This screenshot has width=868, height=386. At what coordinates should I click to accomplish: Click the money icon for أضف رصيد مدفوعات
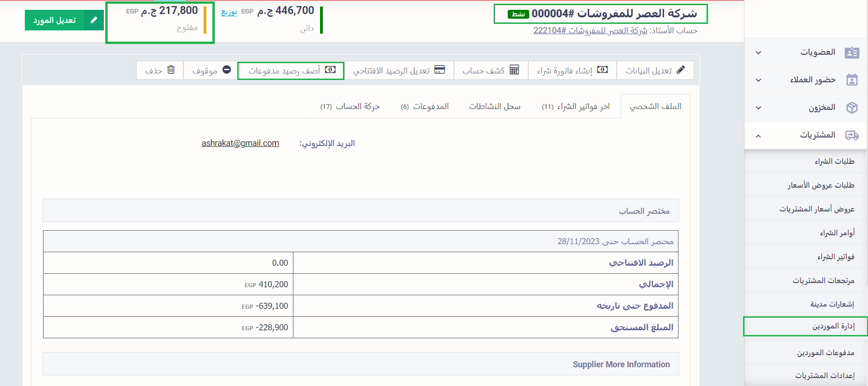pos(330,70)
